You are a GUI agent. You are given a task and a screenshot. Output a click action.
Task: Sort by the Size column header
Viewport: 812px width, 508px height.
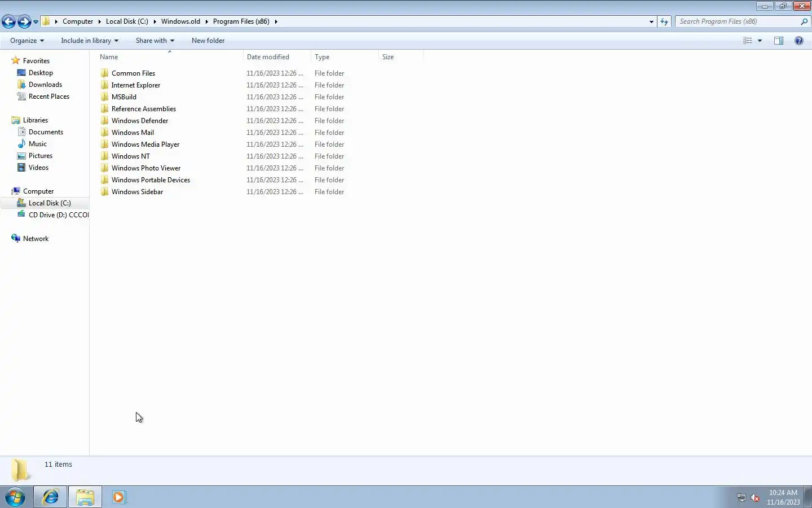pyautogui.click(x=401, y=57)
